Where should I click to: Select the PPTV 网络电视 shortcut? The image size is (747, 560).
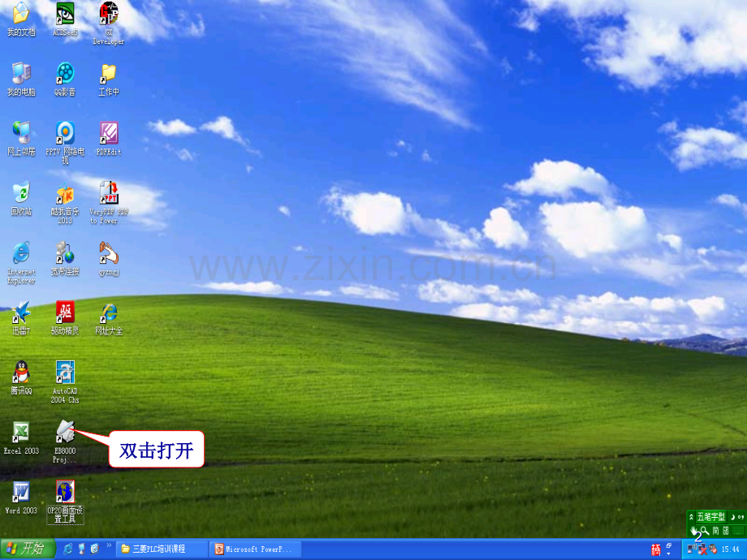click(65, 142)
